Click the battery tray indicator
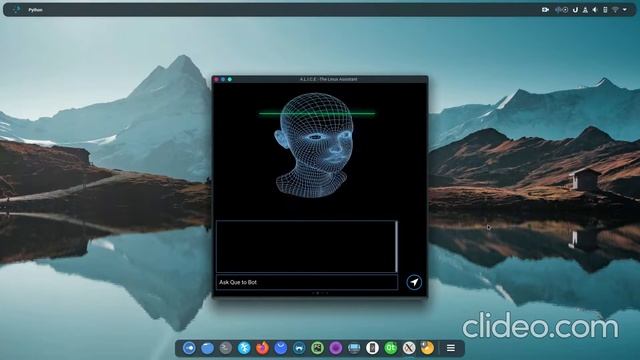The height and width of the screenshot is (360, 640). click(605, 10)
